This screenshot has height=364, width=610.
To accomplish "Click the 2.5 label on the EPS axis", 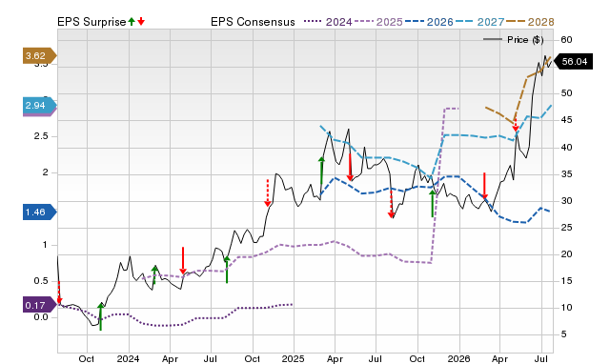I will (x=41, y=136).
